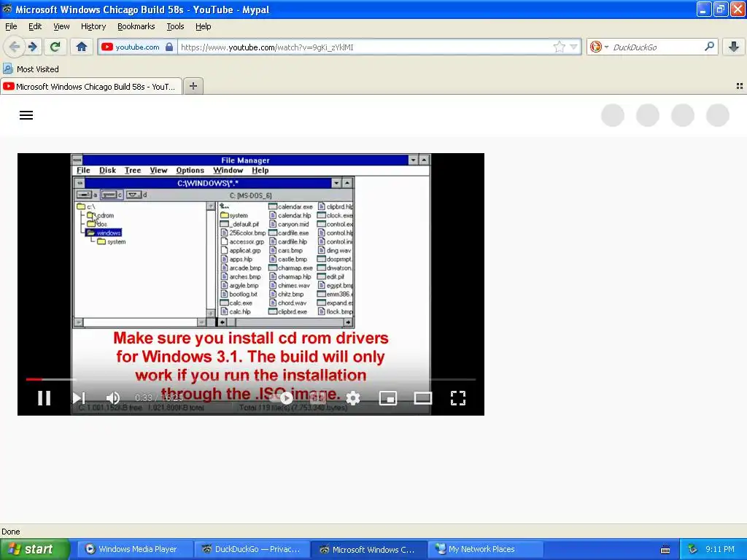Open the Most Visited bookmarks folder
Screen dimensions: 747x560
[31, 69]
